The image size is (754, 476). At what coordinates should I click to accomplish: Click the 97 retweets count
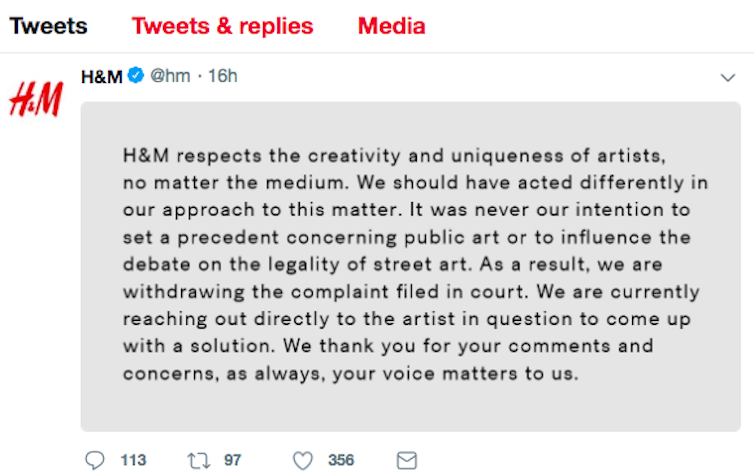232,460
